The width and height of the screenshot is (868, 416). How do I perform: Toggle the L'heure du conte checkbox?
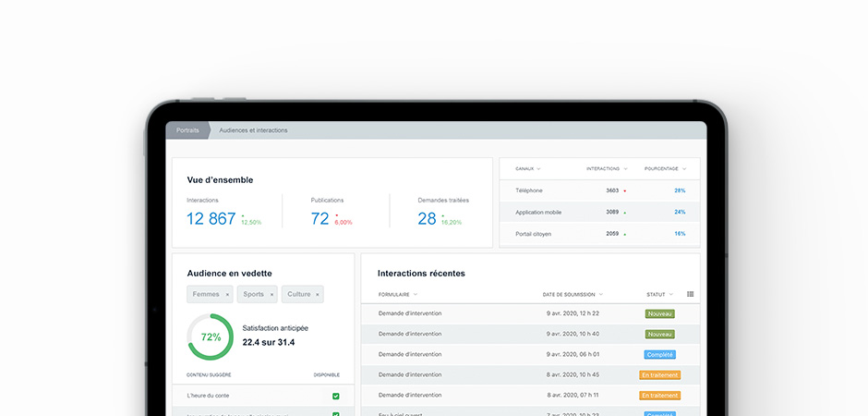[x=335, y=396]
